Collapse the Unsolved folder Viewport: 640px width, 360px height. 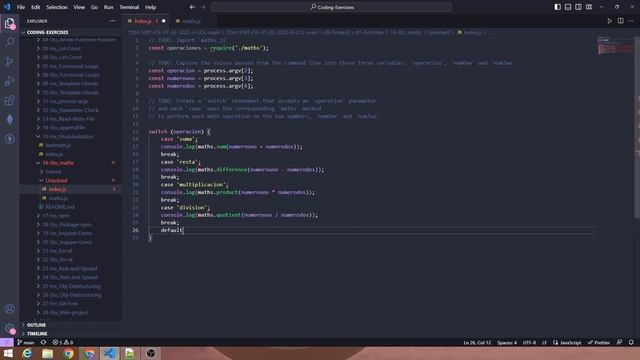(x=56, y=180)
